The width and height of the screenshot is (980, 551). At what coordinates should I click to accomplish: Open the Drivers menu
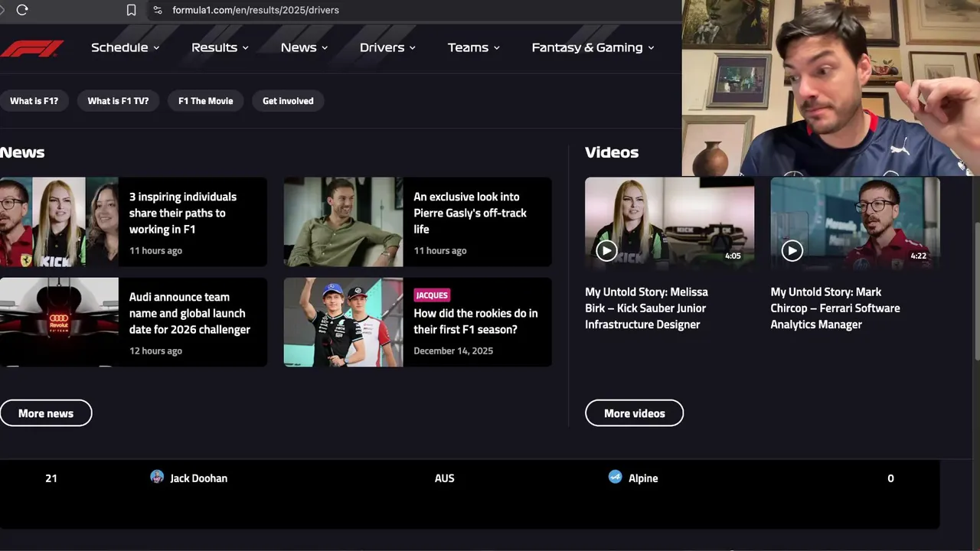[x=388, y=47]
